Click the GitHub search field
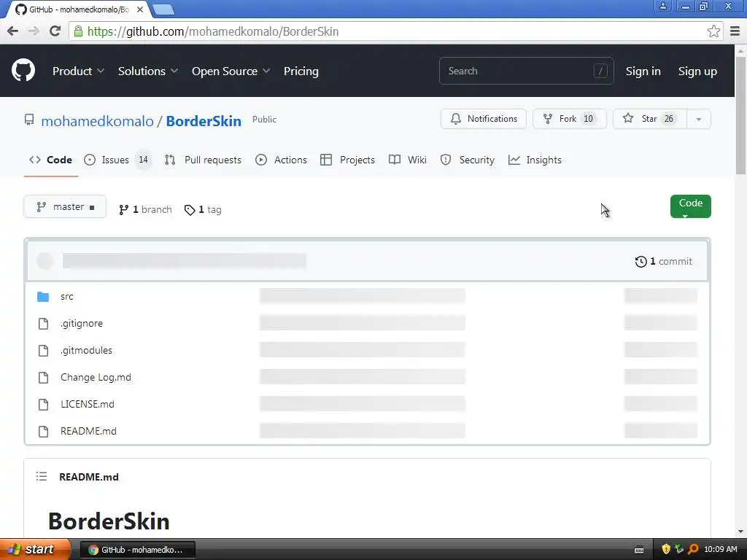Image resolution: width=747 pixels, height=560 pixels. [x=527, y=71]
